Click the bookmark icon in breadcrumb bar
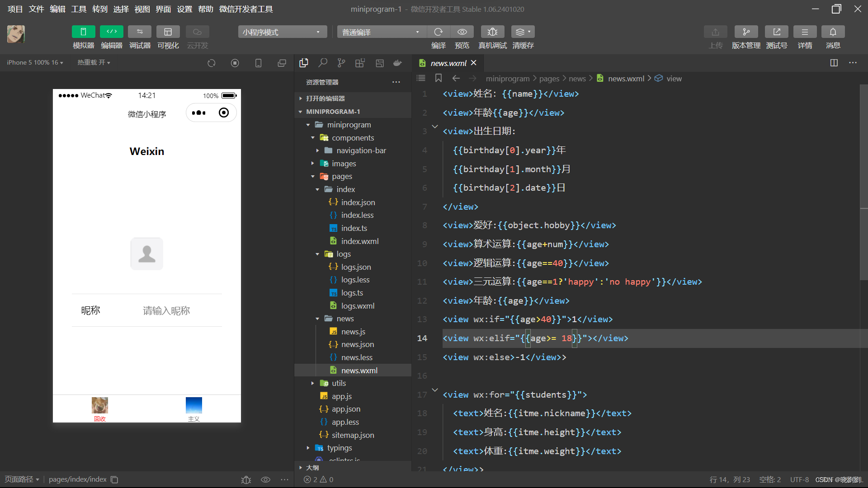The height and width of the screenshot is (488, 868). pyautogui.click(x=438, y=78)
